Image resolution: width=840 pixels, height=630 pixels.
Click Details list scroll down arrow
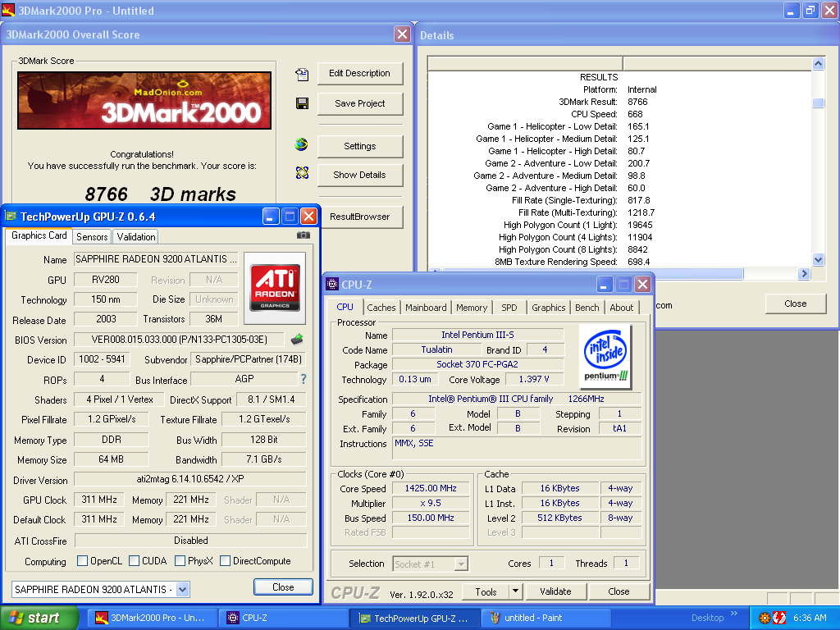[x=818, y=260]
